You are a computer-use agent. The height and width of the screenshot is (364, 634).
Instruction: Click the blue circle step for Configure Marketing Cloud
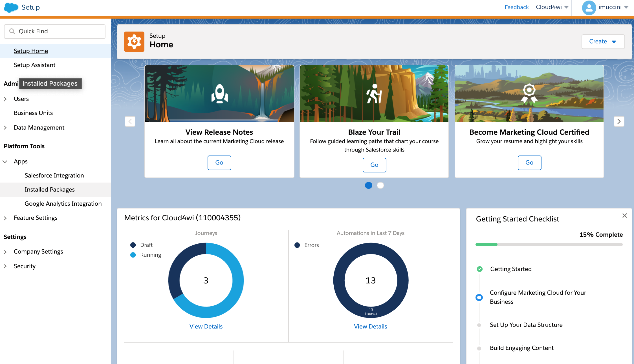(x=479, y=297)
